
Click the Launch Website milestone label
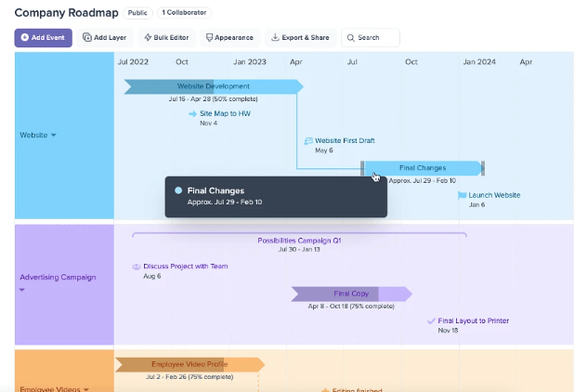[494, 195]
